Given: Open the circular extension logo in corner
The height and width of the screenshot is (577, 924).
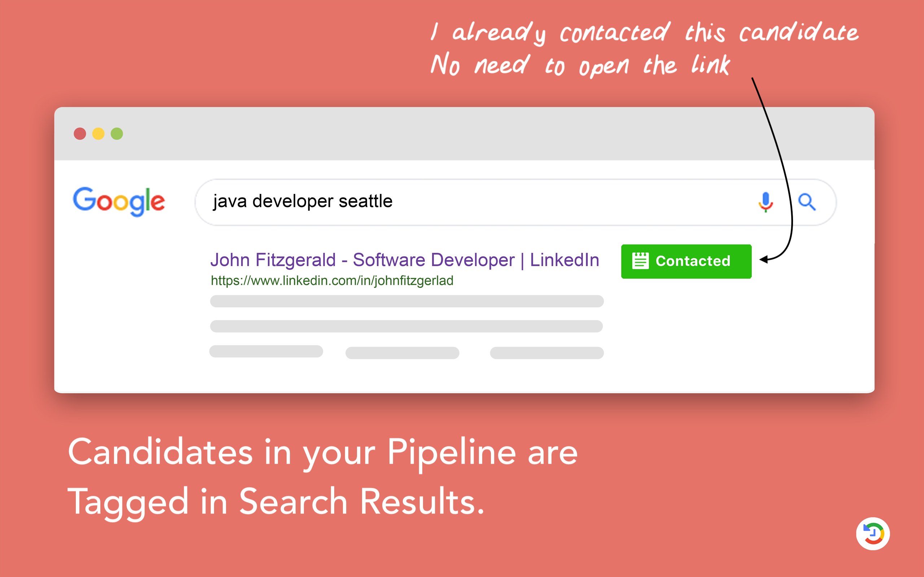Looking at the screenshot, I should point(873,533).
